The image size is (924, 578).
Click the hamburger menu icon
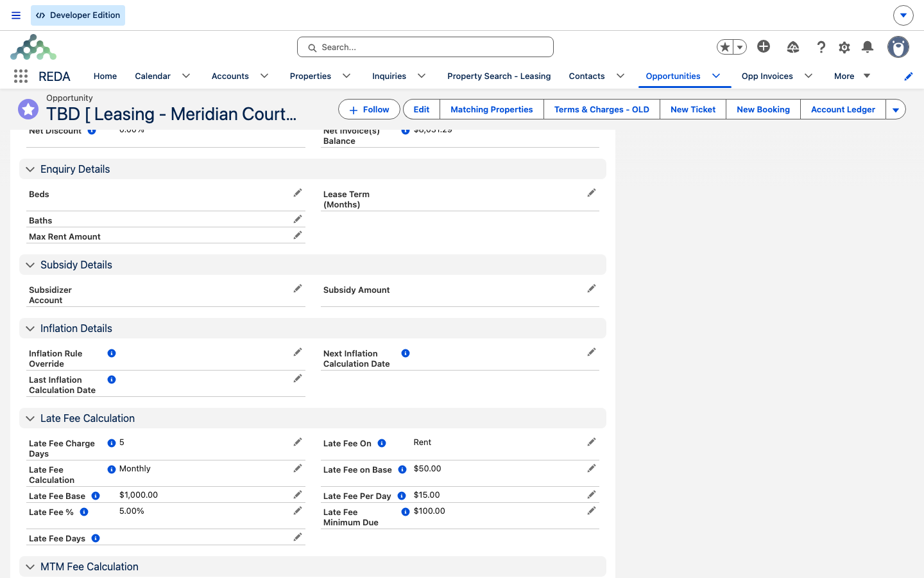click(16, 15)
